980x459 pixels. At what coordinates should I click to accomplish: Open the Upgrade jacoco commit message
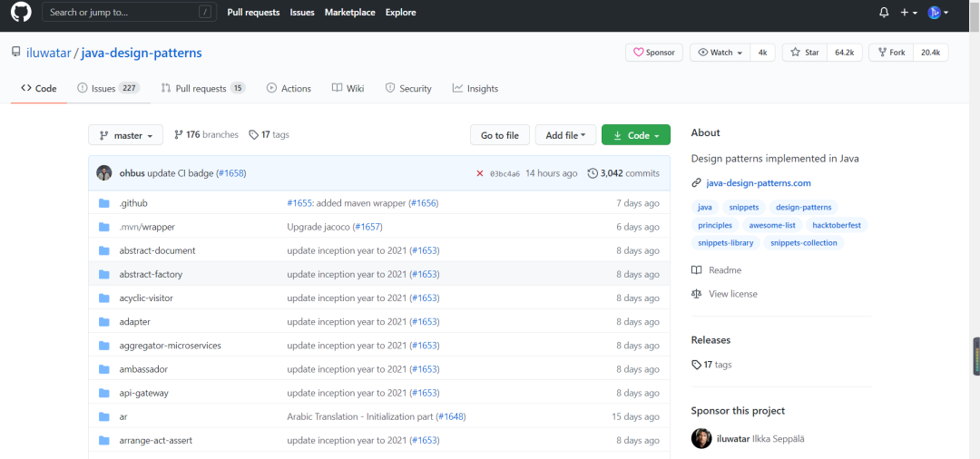pos(318,227)
